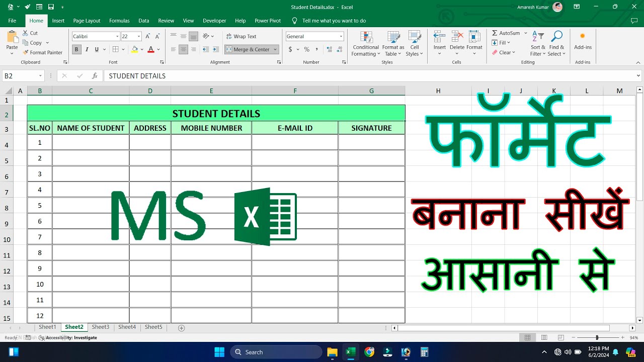Viewport: 644px width, 362px height.
Task: Switch to Page Layout view in status bar
Action: click(x=544, y=338)
